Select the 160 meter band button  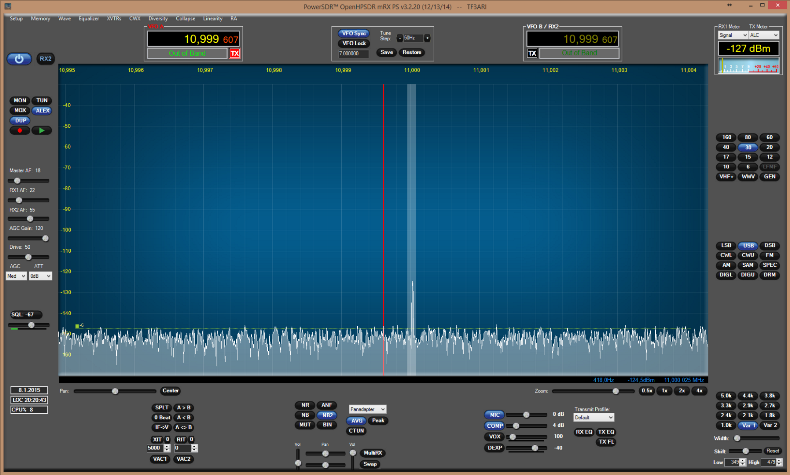click(x=726, y=137)
